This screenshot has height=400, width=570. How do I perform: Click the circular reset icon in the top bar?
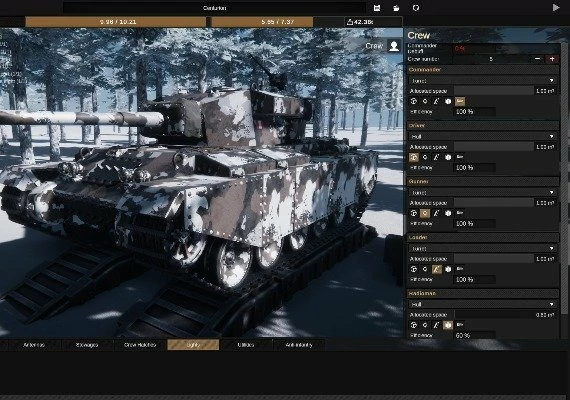[x=416, y=8]
